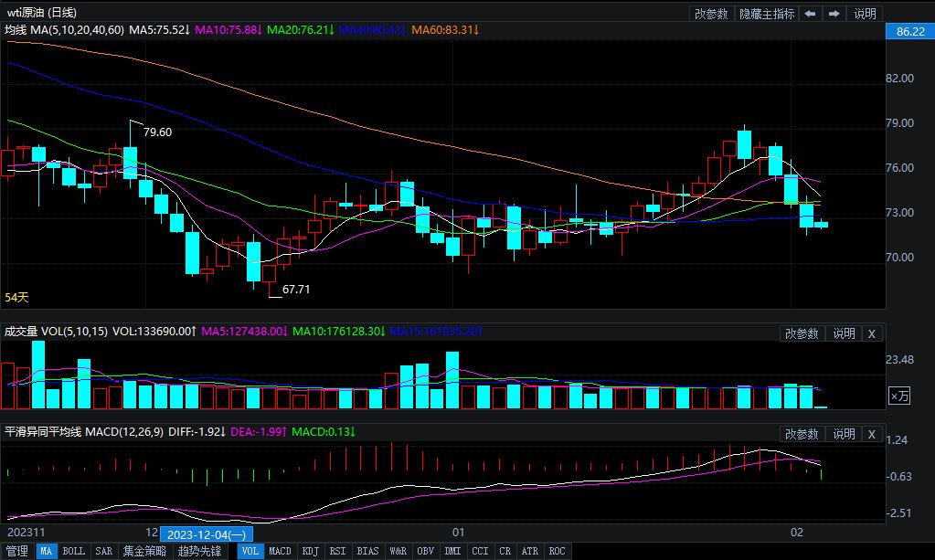935x560 pixels.
Task: Click 改参数 in the main chart header
Action: (711, 14)
